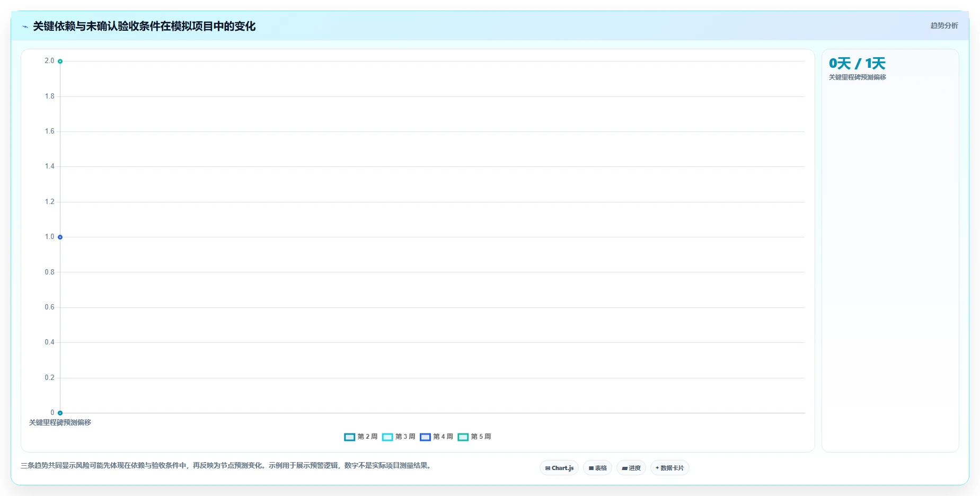Click x-axis label 关键里程碑预测偏移 under the chart
The height and width of the screenshot is (496, 980).
60,422
